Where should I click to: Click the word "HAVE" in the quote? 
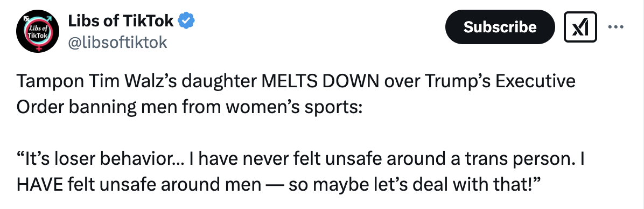pyautogui.click(x=40, y=185)
